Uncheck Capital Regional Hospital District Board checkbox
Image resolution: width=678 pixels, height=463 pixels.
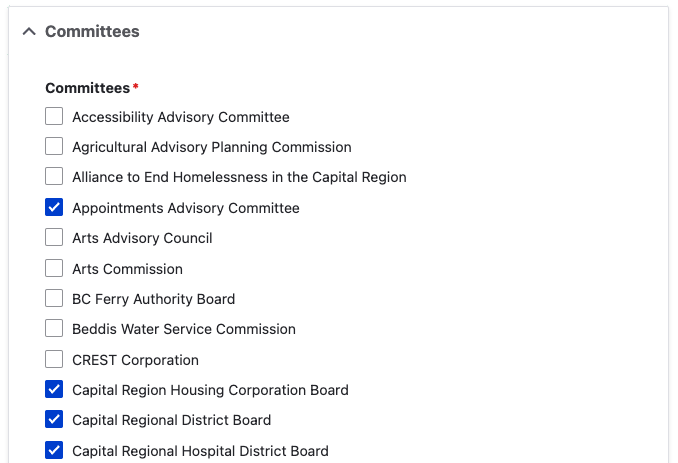coord(54,451)
